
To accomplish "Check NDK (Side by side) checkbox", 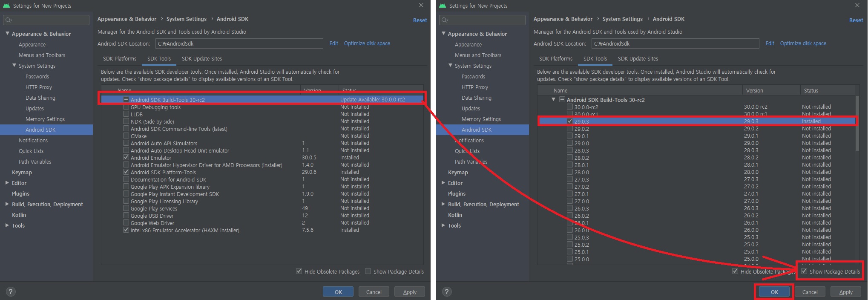I will pos(126,121).
